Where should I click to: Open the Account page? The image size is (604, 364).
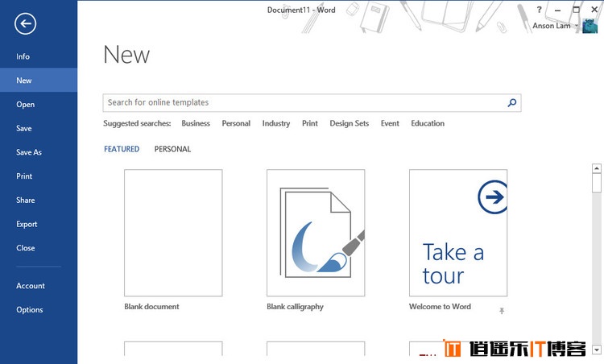coord(31,285)
